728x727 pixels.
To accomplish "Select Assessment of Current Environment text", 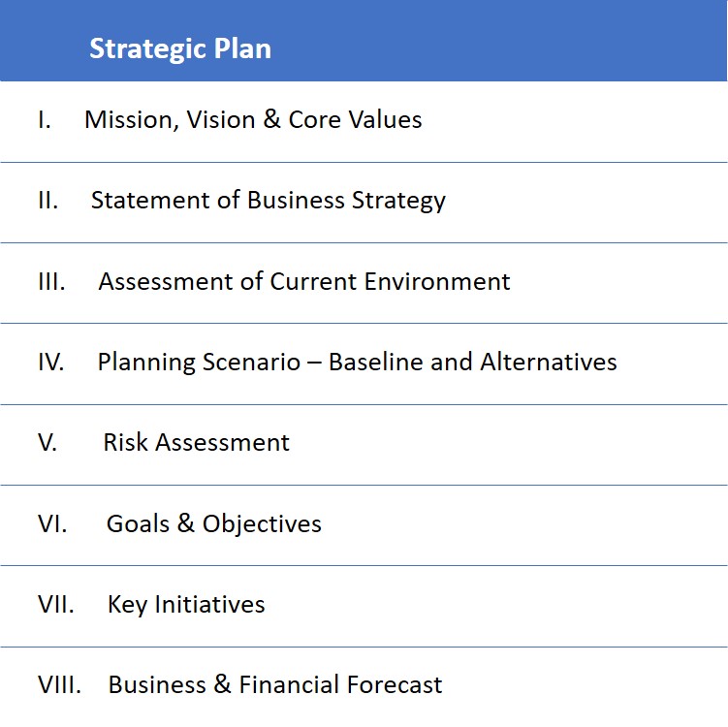I will click(x=304, y=281).
